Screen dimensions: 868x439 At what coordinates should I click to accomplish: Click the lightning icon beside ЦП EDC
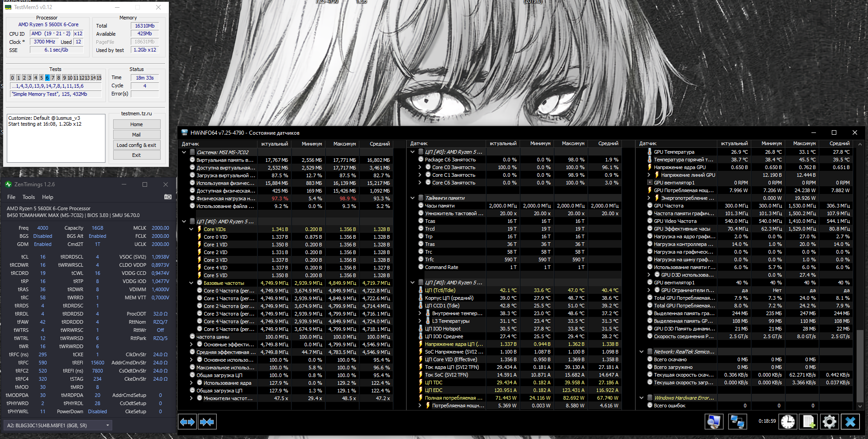tap(420, 390)
